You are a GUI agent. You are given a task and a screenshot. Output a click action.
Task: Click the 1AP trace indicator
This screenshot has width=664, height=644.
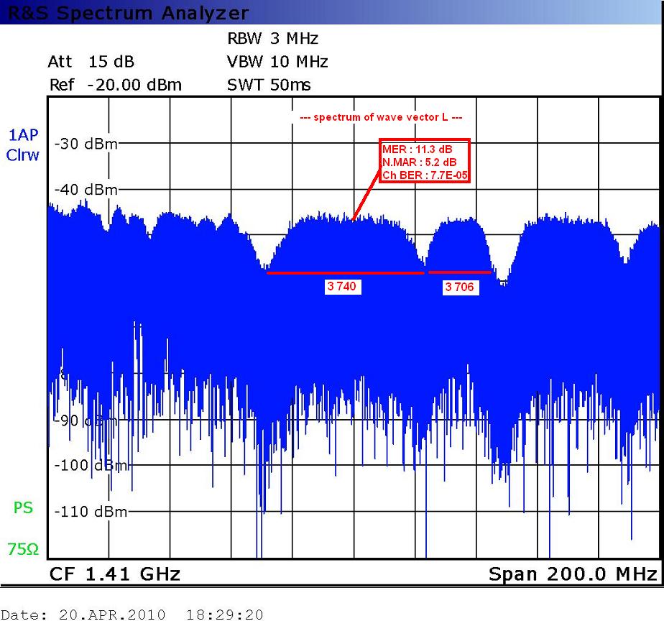tap(23, 135)
